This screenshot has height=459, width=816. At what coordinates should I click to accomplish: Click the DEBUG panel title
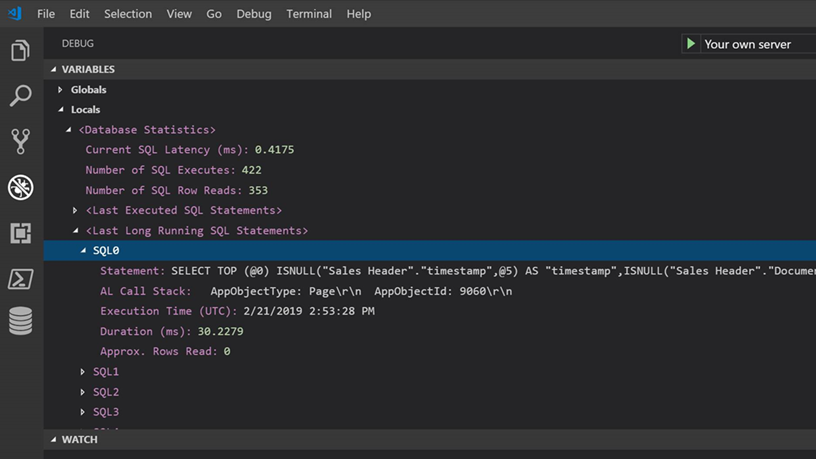coord(78,44)
